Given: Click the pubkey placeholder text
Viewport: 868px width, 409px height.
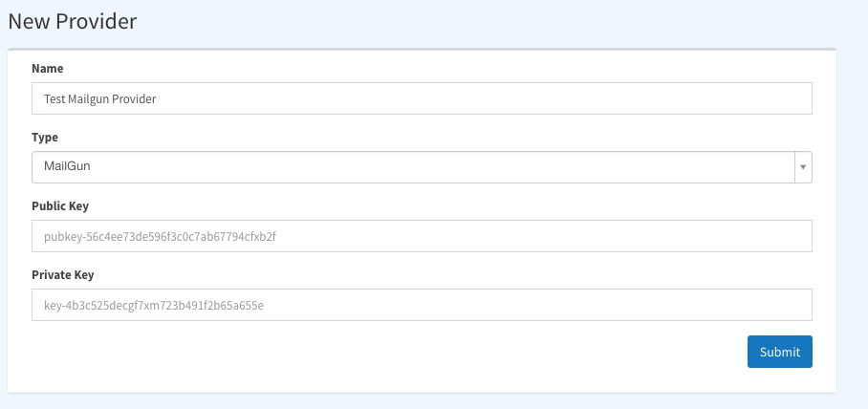Looking at the screenshot, I should pyautogui.click(x=160, y=237).
